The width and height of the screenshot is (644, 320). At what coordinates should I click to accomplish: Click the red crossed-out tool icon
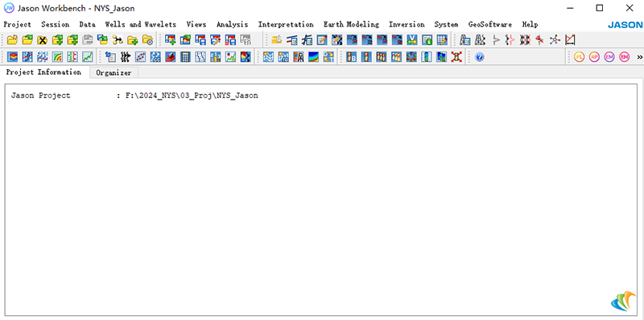pyautogui.click(x=539, y=39)
